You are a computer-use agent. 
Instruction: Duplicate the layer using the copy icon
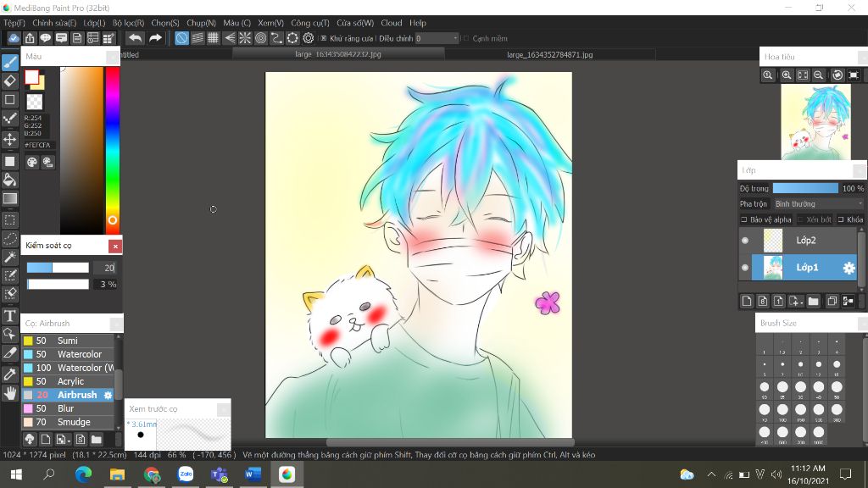click(x=832, y=301)
